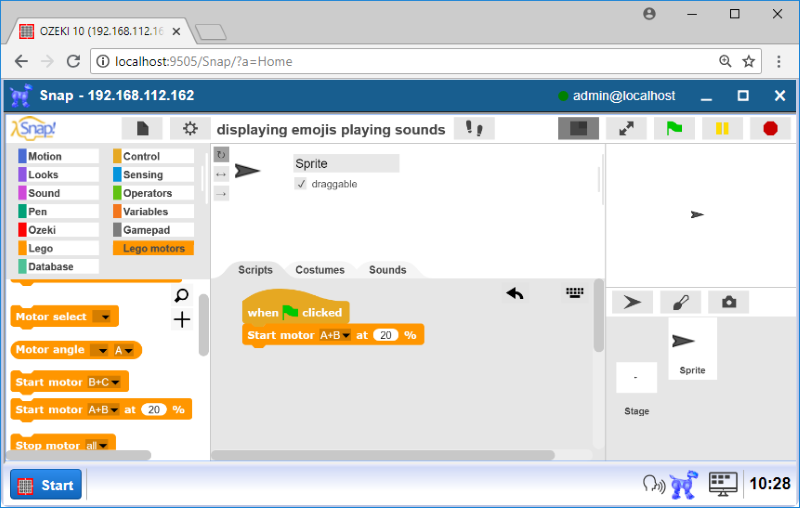Open the project file menu icon

142,129
